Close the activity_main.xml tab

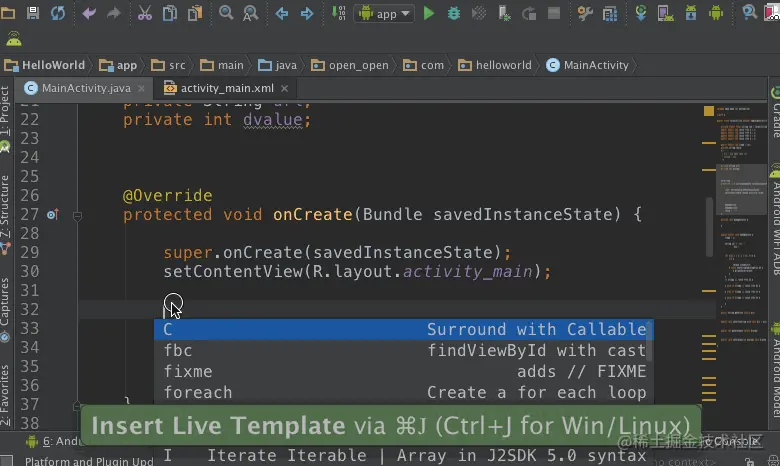285,89
